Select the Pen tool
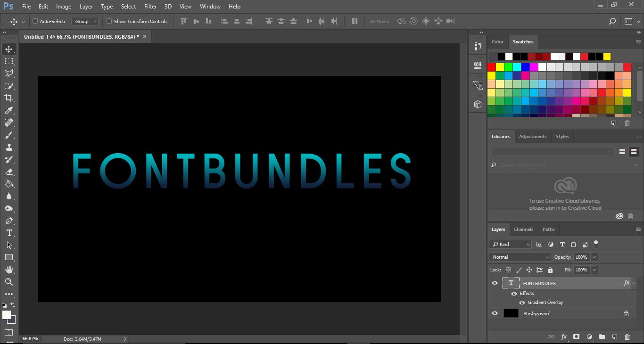The height and width of the screenshot is (344, 644). [x=9, y=221]
